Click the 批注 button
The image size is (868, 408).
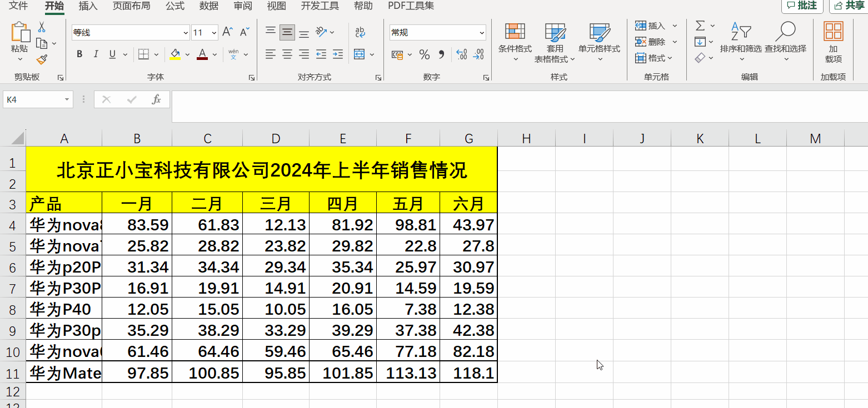(802, 6)
